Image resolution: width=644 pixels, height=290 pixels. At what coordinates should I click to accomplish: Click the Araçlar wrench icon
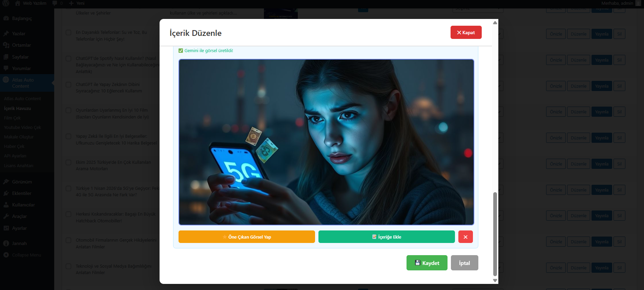(6, 216)
